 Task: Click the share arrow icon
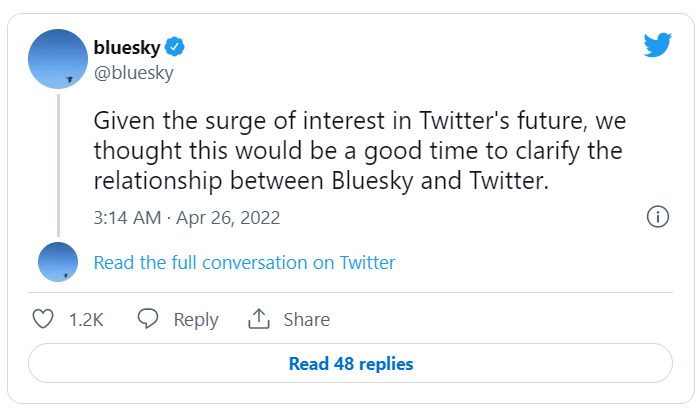259,319
